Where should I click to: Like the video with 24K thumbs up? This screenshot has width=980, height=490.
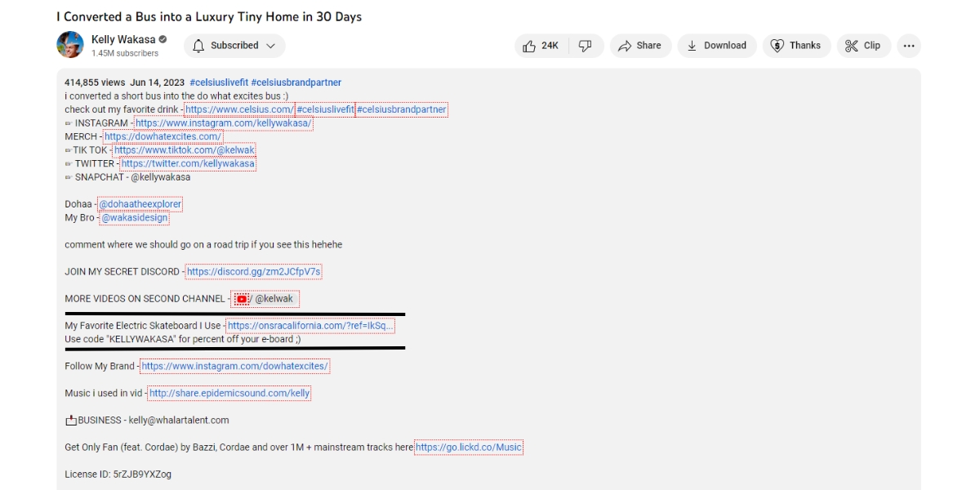click(x=541, y=46)
